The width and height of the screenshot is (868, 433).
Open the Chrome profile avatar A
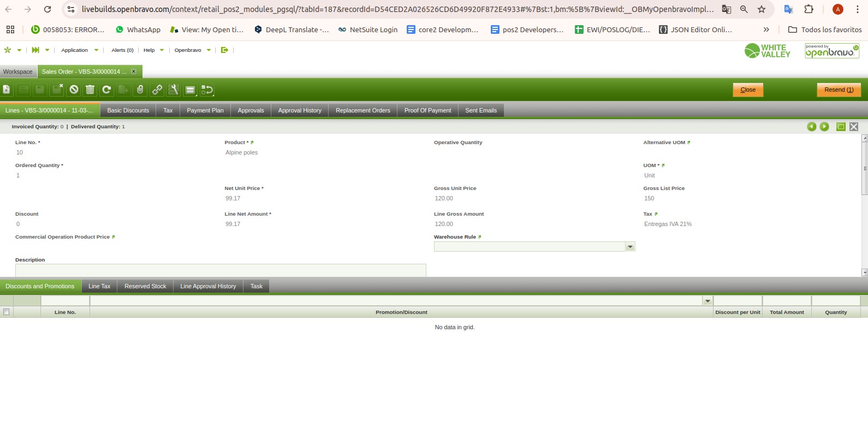pos(838,9)
